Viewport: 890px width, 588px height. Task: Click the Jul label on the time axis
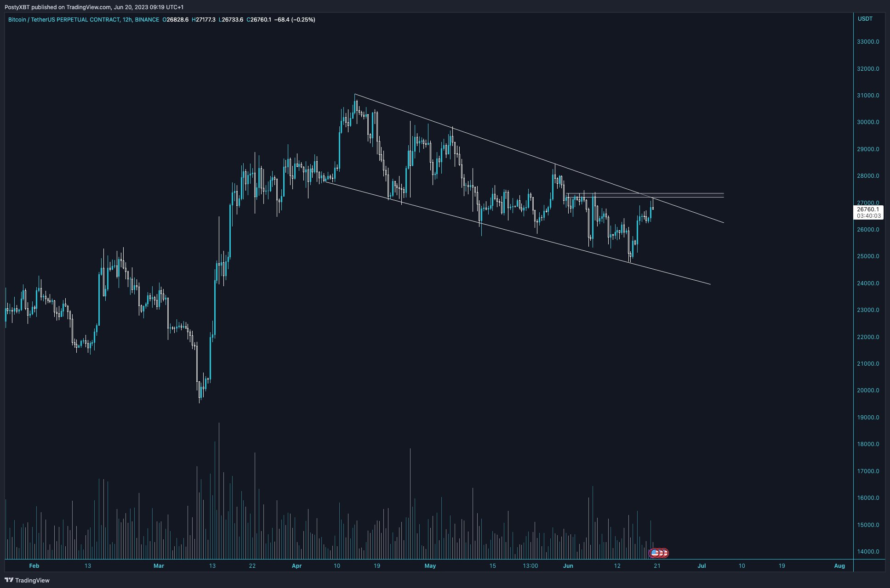pyautogui.click(x=702, y=566)
